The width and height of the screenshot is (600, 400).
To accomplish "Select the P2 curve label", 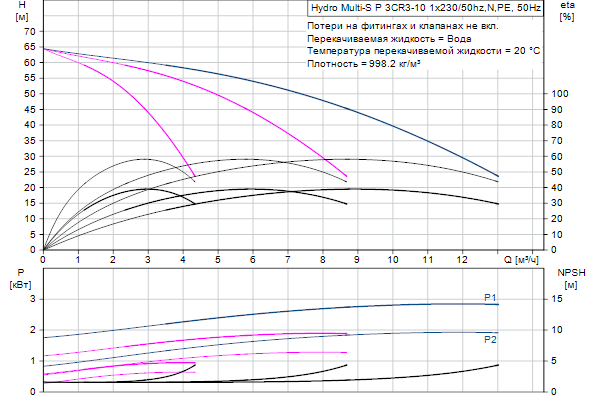I will click(490, 340).
